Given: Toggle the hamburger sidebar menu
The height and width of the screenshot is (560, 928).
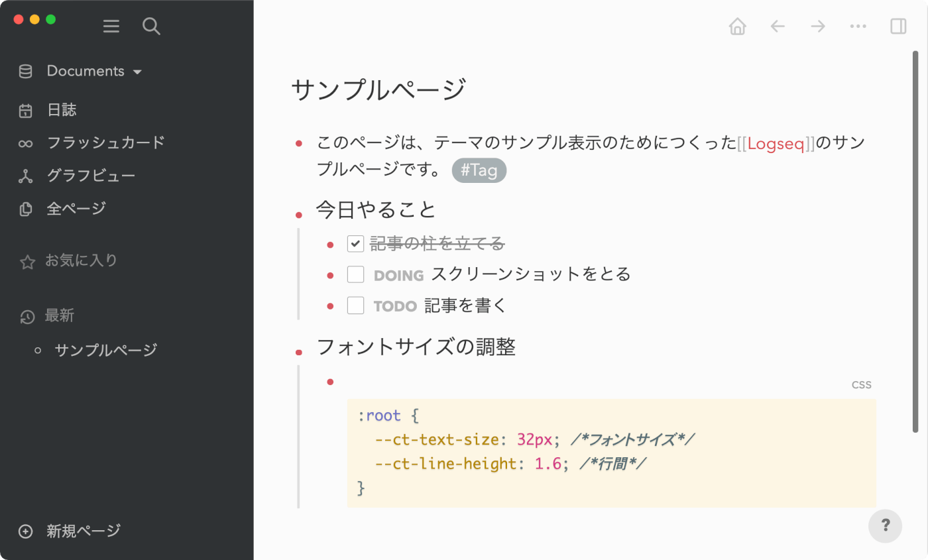Looking at the screenshot, I should tap(111, 27).
